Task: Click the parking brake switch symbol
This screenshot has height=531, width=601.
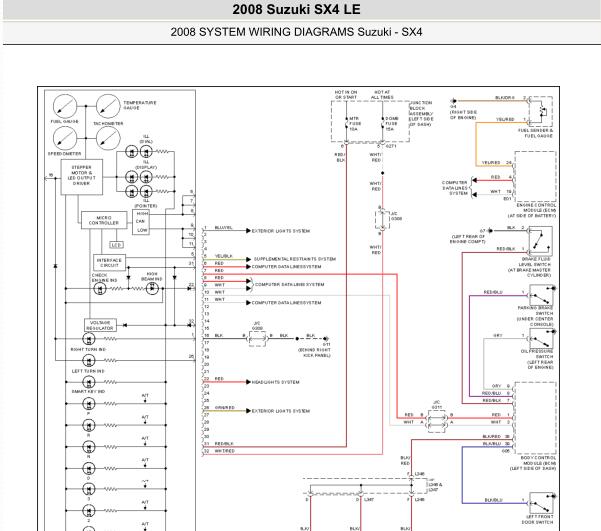Action: point(541,295)
